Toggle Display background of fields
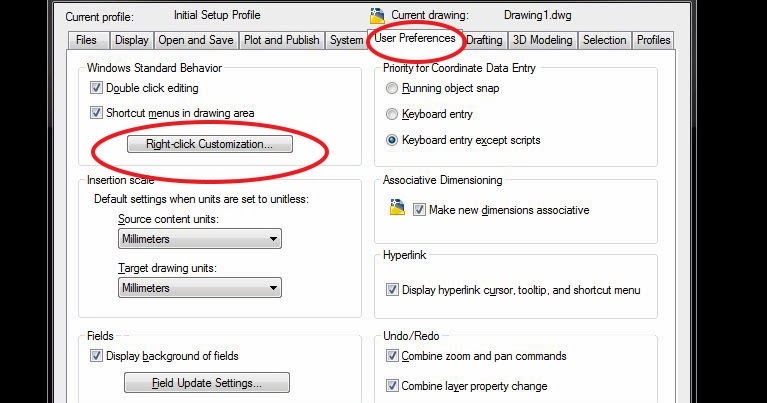Image resolution: width=767 pixels, height=403 pixels. tap(96, 356)
